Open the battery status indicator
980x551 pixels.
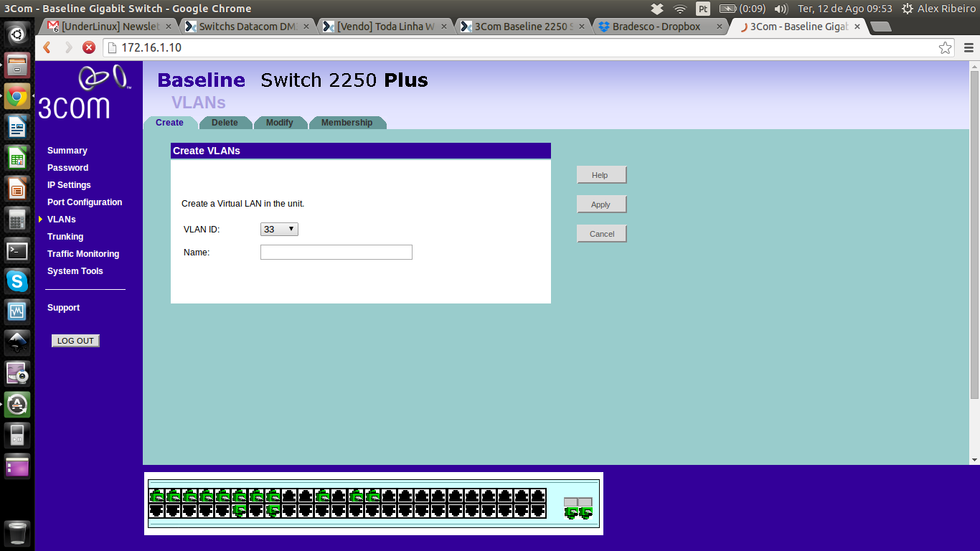tap(743, 9)
